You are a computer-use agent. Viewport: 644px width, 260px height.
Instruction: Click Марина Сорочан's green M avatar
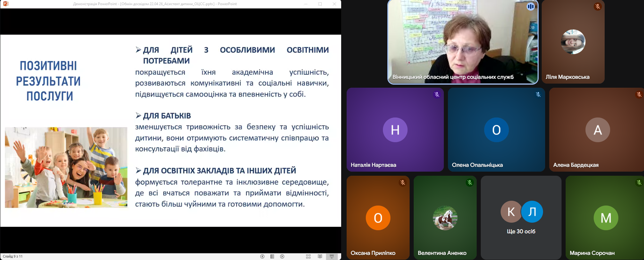tap(606, 218)
